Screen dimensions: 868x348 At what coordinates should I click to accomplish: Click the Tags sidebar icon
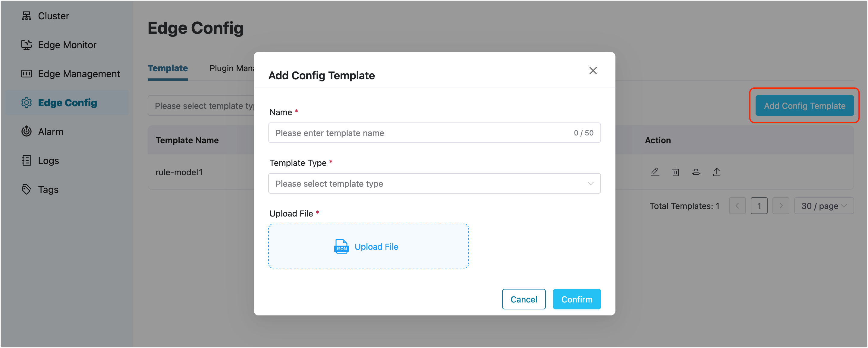pyautogui.click(x=26, y=189)
